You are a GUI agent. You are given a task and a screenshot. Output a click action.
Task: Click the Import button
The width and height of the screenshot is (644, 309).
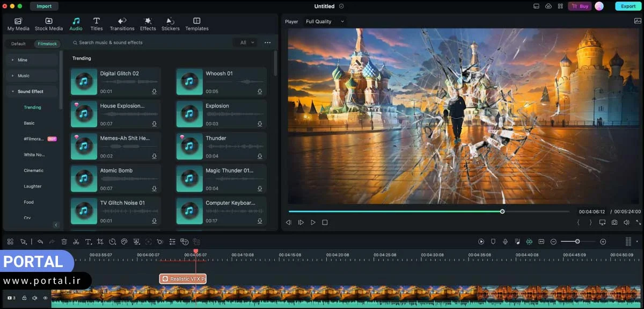[44, 6]
